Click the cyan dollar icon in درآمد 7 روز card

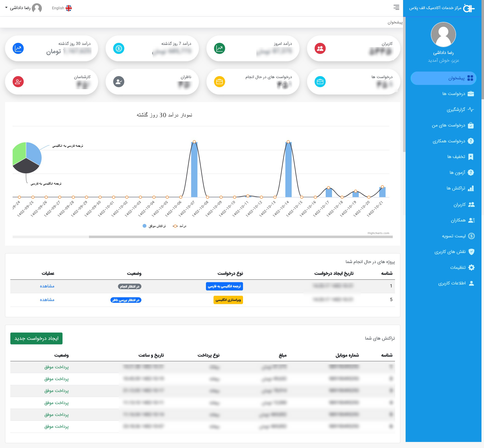click(119, 48)
